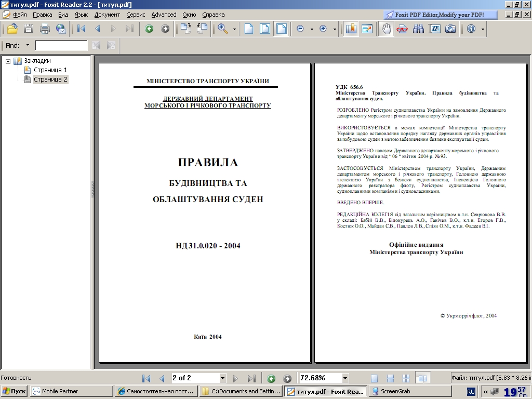532x399 pixels.
Task: Click the Open file folder icon
Action: [x=12, y=29]
